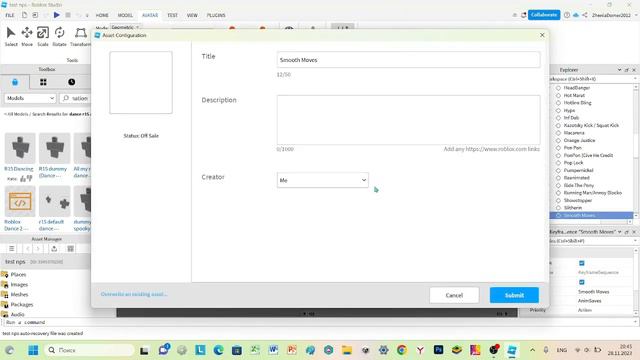The image size is (640, 360).
Task: Open Photoshop from the taskbar
Action: [439, 350]
